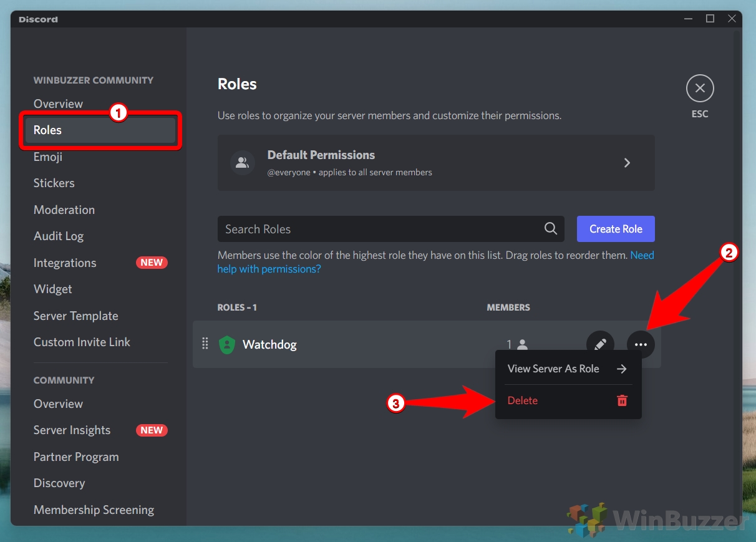Open Server Insights
Screen dimensions: 756x542
pyautogui.click(x=72, y=430)
